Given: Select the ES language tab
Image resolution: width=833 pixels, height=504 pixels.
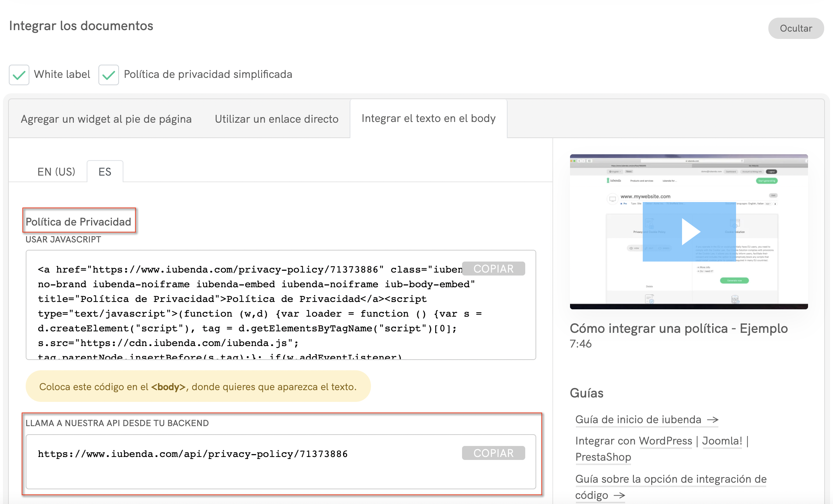Looking at the screenshot, I should click(x=105, y=172).
